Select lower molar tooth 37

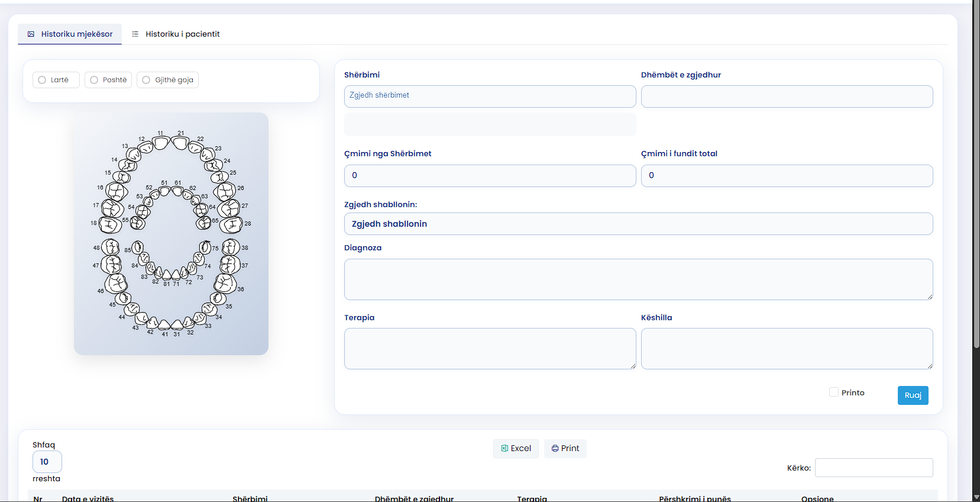(x=230, y=265)
